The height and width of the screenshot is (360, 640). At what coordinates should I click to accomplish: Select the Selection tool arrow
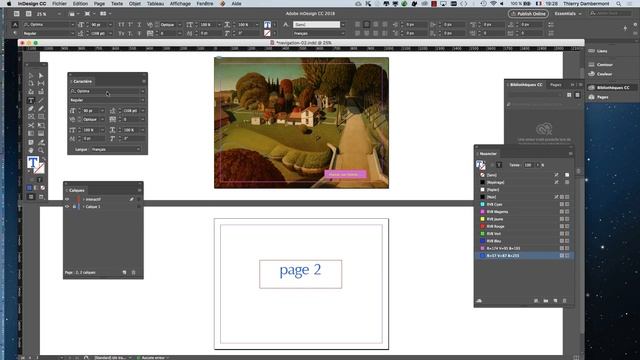pyautogui.click(x=31, y=76)
